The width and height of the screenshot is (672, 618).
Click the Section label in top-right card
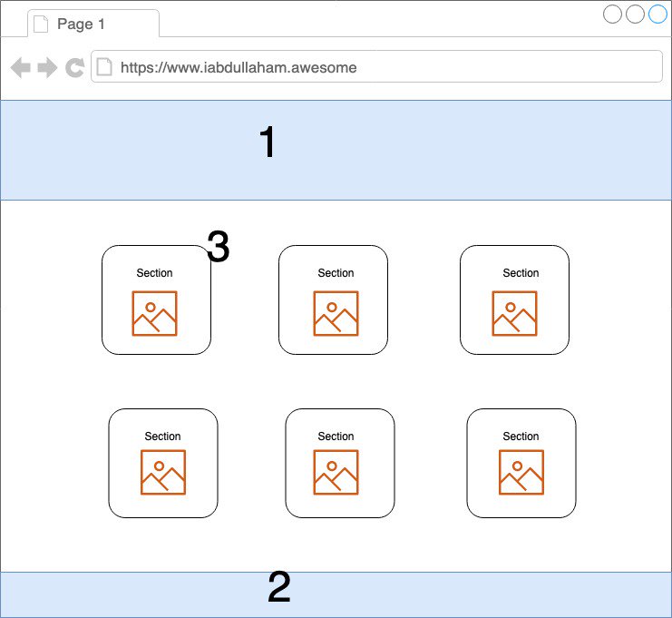pyautogui.click(x=521, y=273)
